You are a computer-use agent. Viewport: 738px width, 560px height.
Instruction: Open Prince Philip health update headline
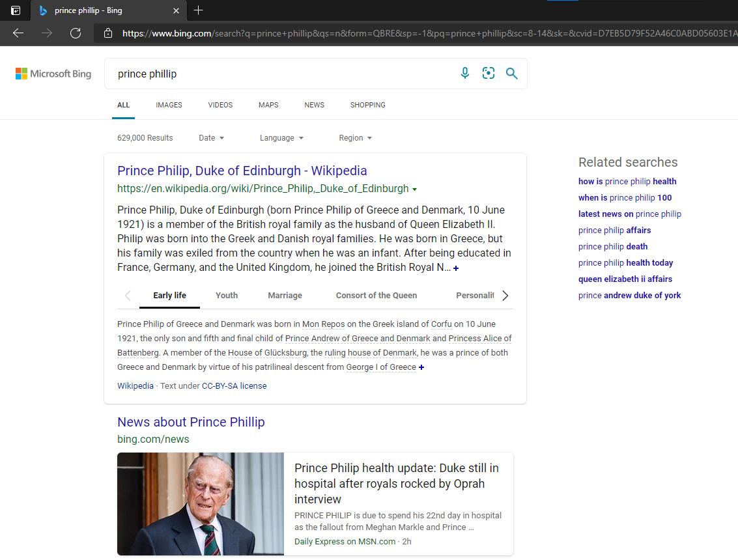396,483
